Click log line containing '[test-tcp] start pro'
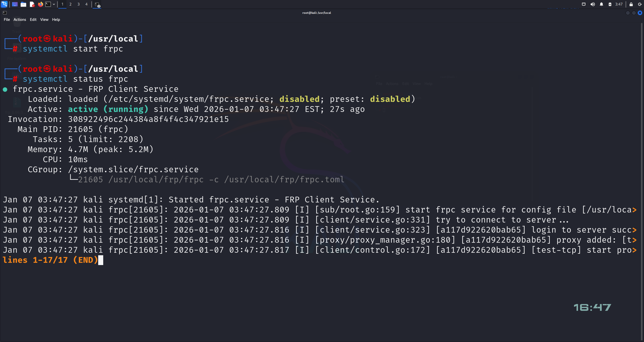The image size is (644, 342). [320, 250]
